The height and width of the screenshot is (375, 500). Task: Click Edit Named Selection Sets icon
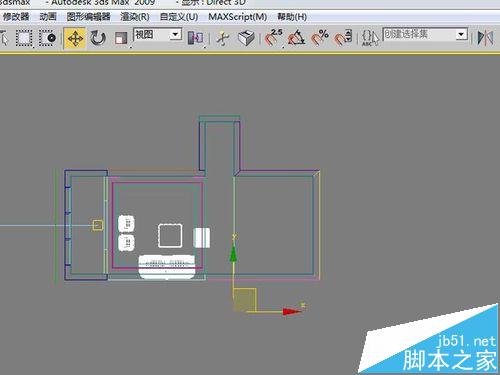pyautogui.click(x=370, y=38)
